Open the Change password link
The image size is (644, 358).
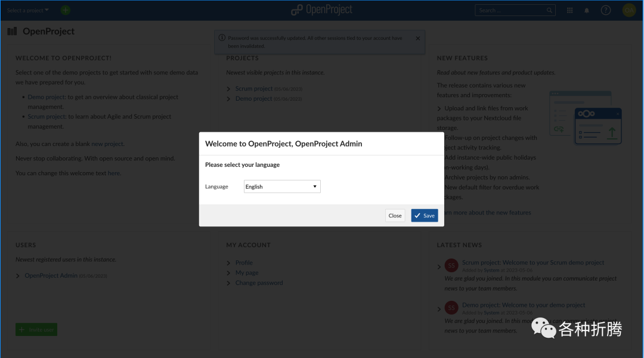coord(259,283)
